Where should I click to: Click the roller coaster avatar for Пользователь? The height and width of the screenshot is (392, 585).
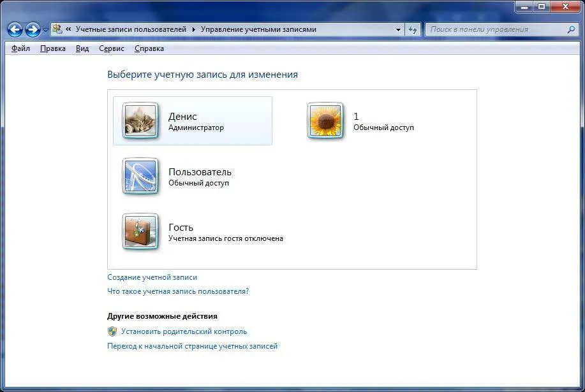pyautogui.click(x=140, y=177)
